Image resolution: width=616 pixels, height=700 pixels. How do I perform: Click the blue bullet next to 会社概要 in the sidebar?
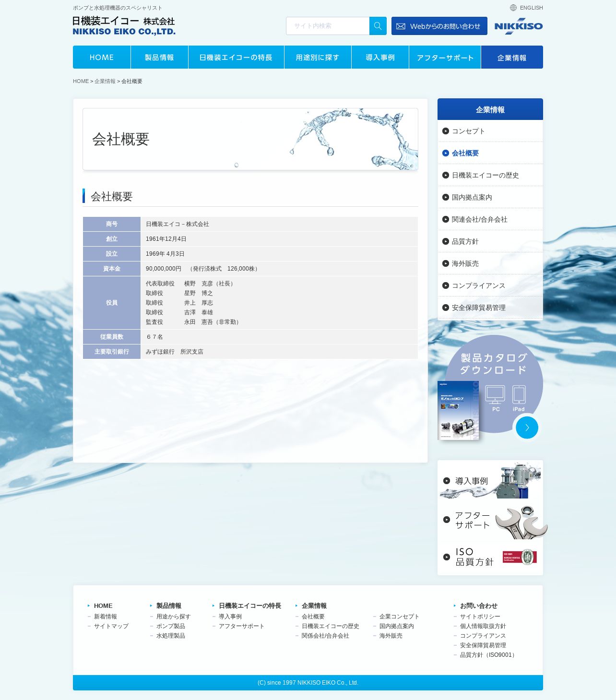pos(446,153)
